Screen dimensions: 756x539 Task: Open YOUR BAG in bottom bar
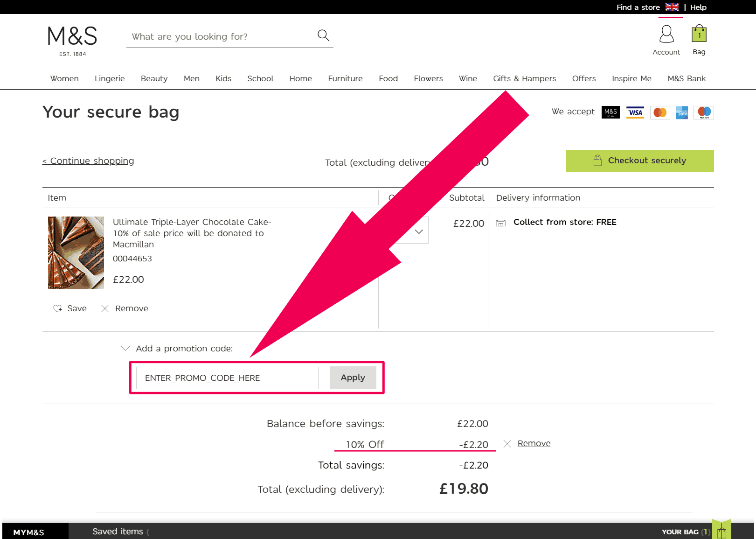pyautogui.click(x=686, y=532)
